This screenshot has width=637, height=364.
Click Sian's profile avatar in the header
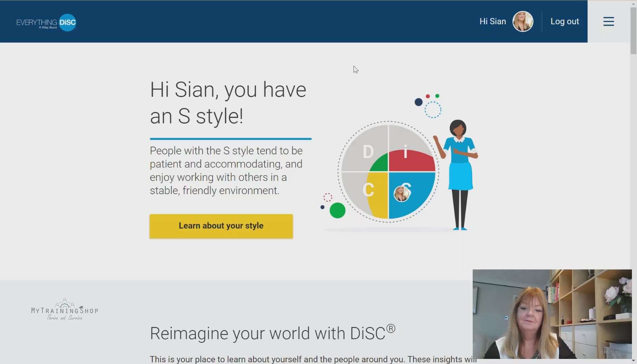tap(523, 21)
